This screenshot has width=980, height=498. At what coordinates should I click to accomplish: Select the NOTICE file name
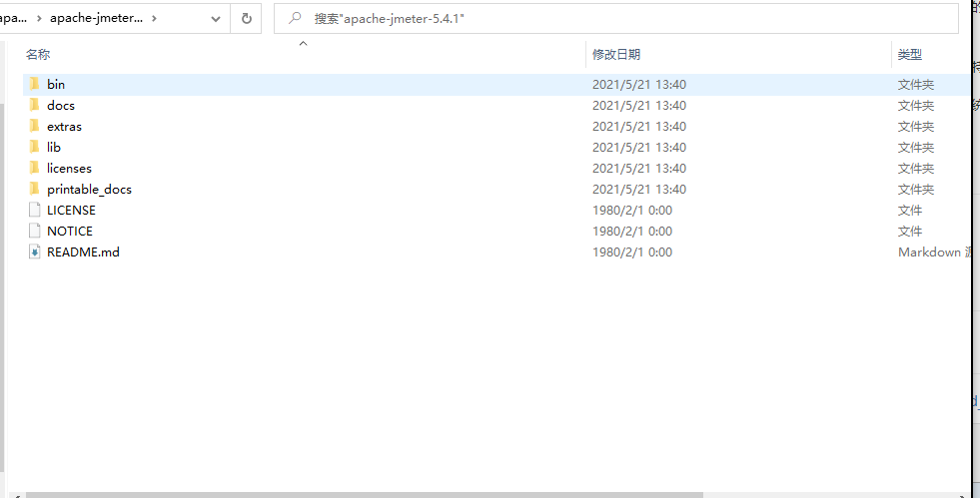tap(70, 231)
